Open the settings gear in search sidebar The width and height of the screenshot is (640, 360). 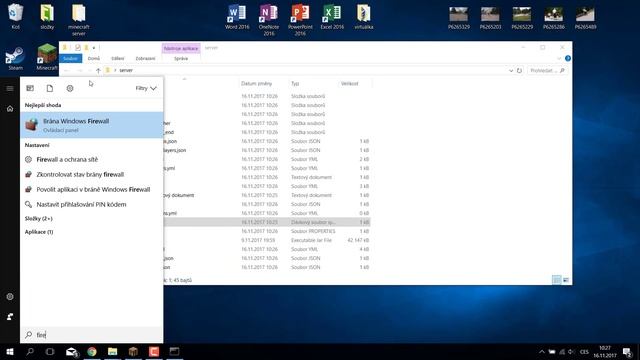click(10, 297)
